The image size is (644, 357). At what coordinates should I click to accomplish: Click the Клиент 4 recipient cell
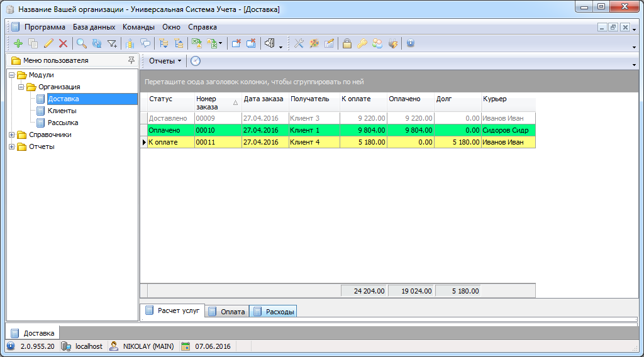click(314, 142)
